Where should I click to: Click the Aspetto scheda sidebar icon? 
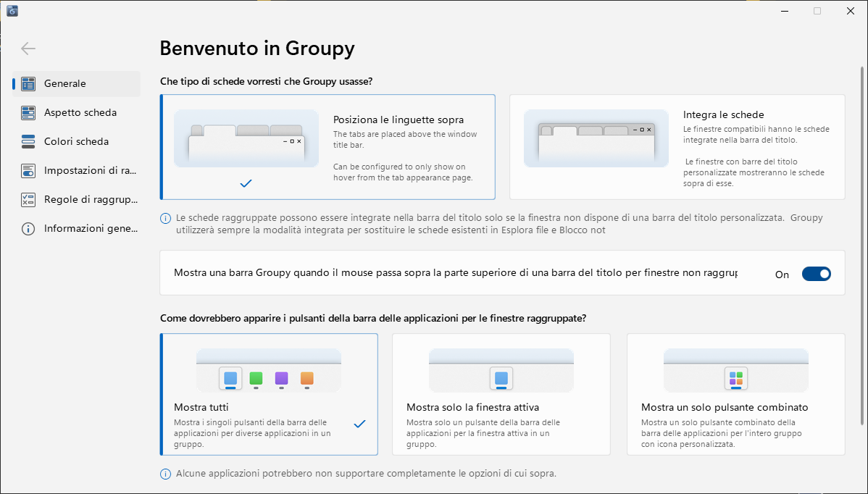click(28, 113)
